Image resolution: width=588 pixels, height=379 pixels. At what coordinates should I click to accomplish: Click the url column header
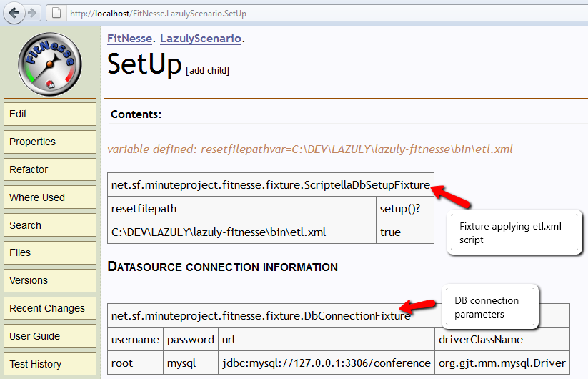tap(327, 339)
